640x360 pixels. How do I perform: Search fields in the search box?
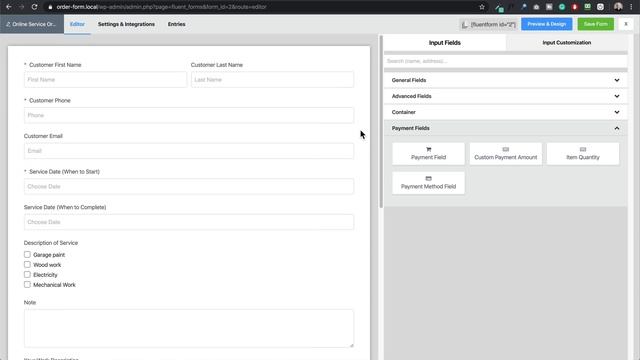(505, 61)
